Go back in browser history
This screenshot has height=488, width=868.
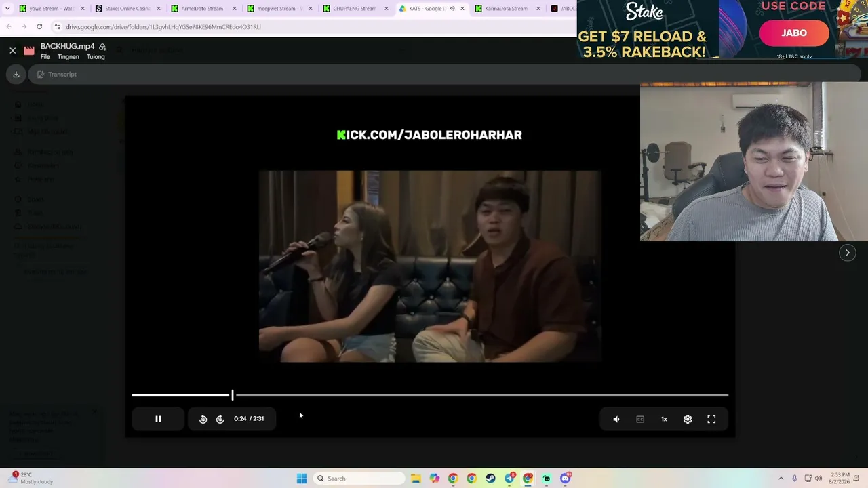(x=9, y=27)
